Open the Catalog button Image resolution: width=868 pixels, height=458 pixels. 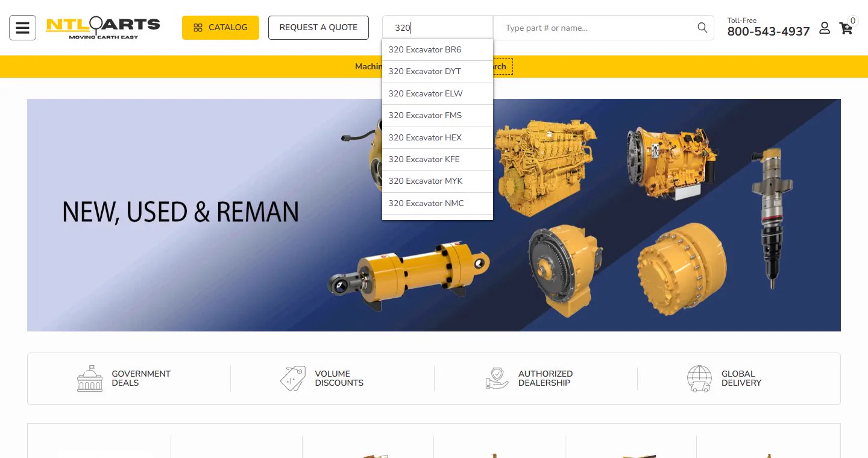click(221, 28)
